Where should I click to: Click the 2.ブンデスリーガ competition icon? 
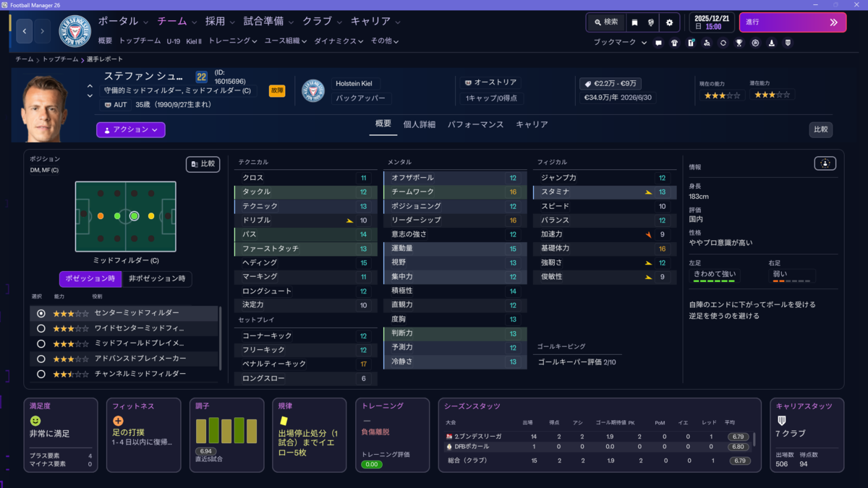(x=449, y=437)
